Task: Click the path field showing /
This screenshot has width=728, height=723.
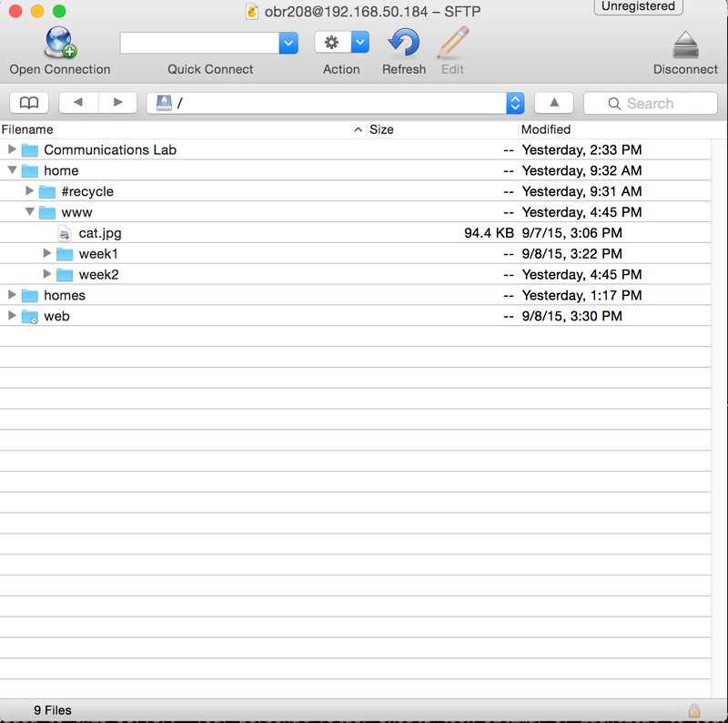Action: [x=327, y=103]
